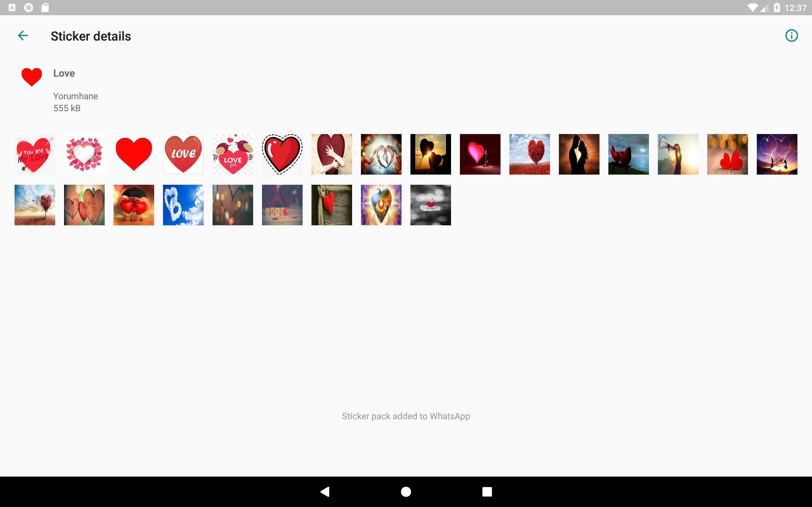The height and width of the screenshot is (507, 812).
Task: Select the heart-shaped clouds on blue sky sticker
Action: coord(183,205)
